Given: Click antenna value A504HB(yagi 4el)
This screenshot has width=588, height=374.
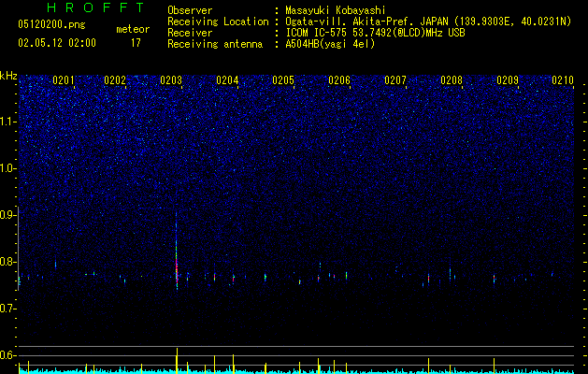Looking at the screenshot, I should (330, 44).
